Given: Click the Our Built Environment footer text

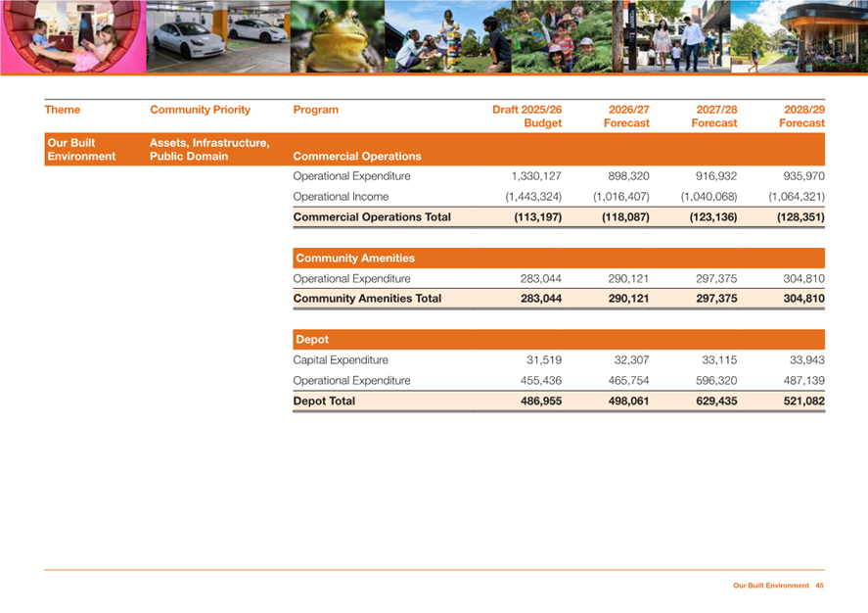Looking at the screenshot, I should [770, 586].
